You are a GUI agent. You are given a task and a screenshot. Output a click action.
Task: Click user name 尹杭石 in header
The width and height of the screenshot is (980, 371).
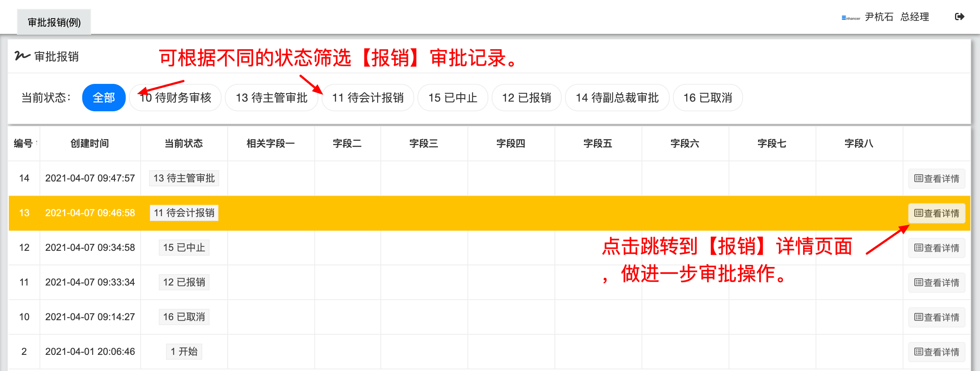point(879,17)
